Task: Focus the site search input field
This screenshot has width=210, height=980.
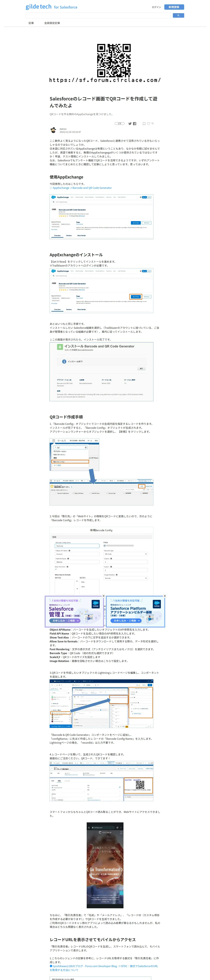Action: click(x=98, y=16)
